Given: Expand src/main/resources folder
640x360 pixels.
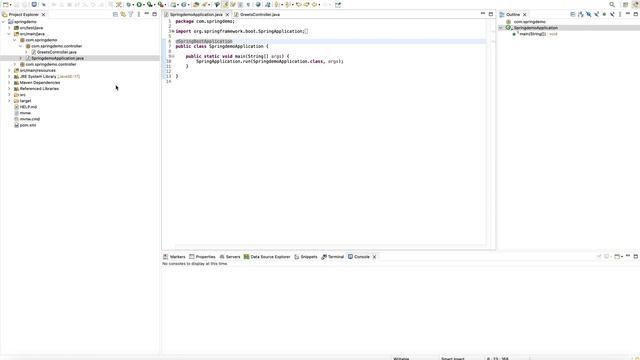Looking at the screenshot, I should (9, 70).
